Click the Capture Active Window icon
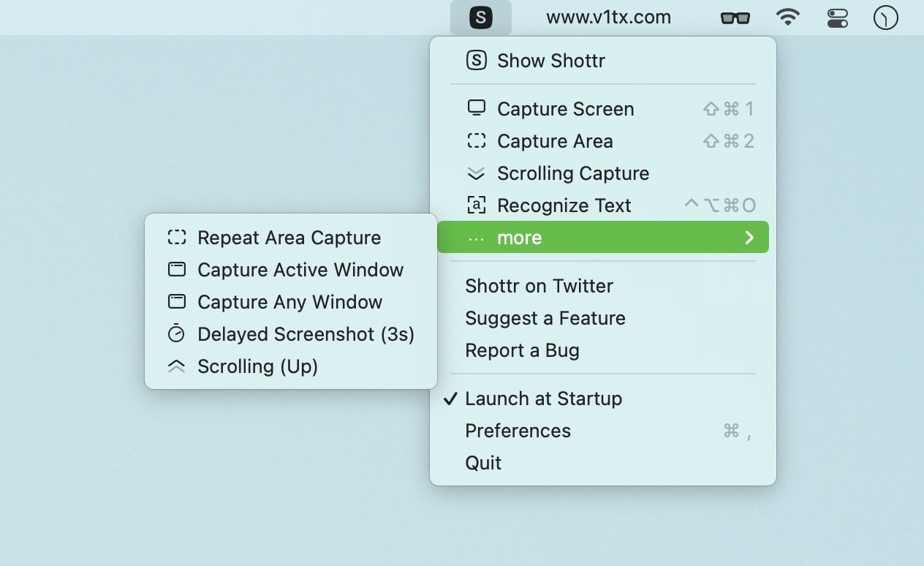 tap(176, 270)
